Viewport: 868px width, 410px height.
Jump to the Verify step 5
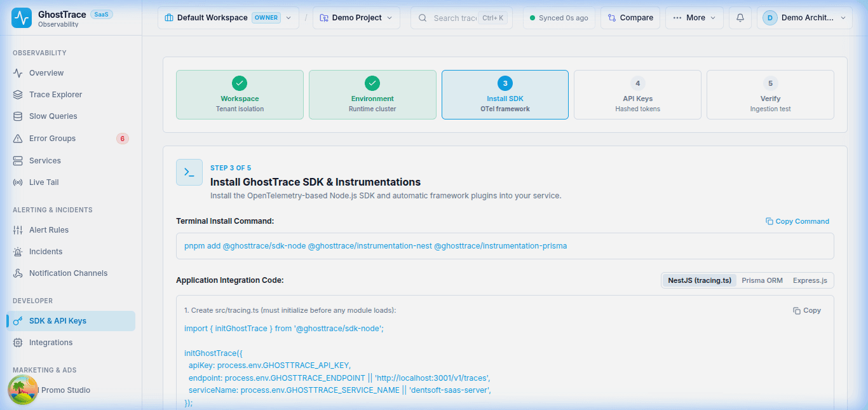click(x=770, y=95)
